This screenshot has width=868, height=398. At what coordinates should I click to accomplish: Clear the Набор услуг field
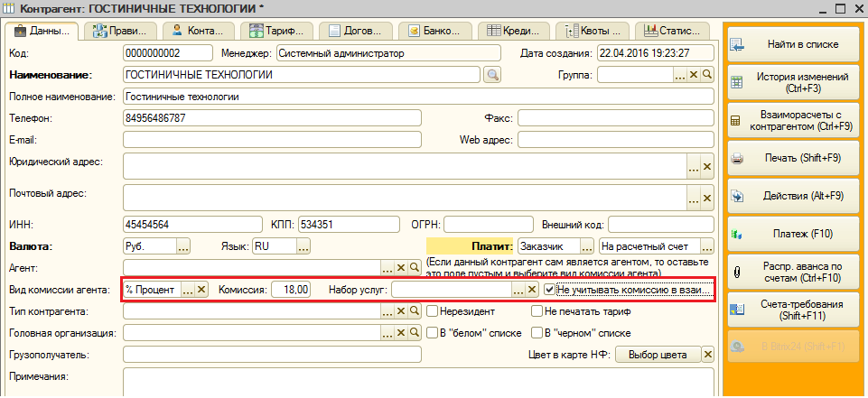coord(531,289)
